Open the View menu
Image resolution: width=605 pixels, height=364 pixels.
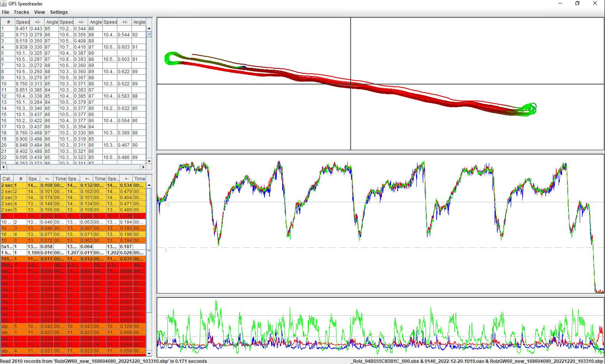click(39, 12)
